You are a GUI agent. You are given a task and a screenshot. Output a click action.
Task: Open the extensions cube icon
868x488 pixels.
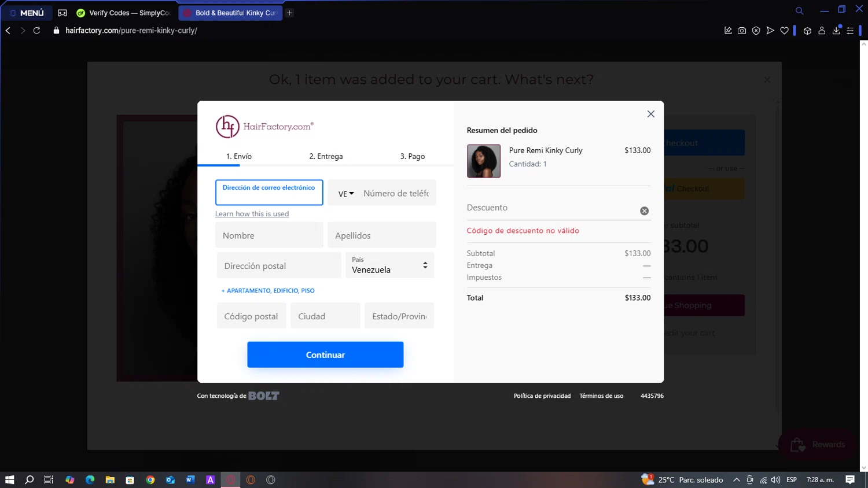click(807, 31)
